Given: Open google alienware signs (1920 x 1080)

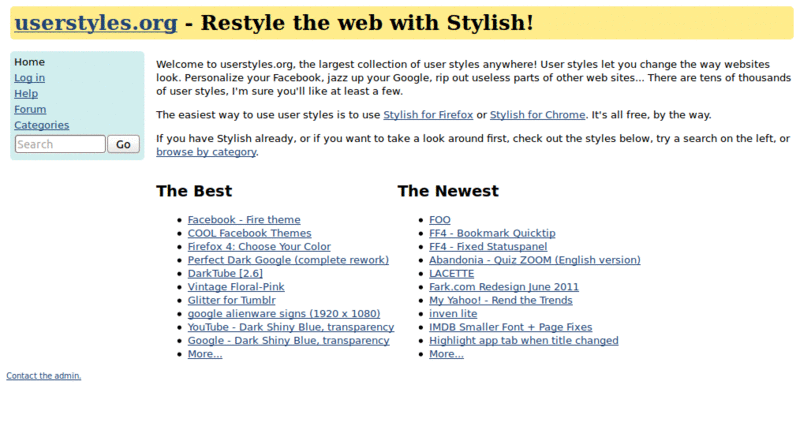Looking at the screenshot, I should (284, 314).
